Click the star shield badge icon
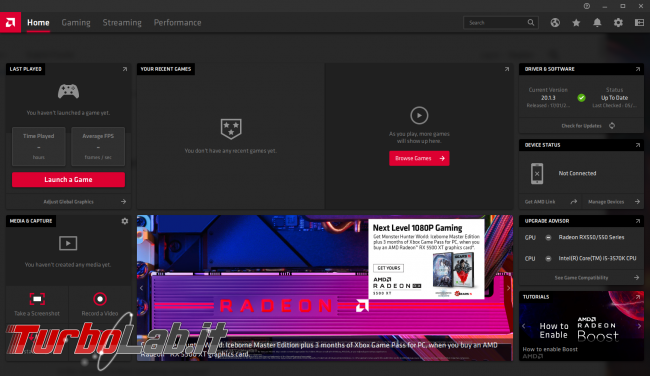Image resolution: width=650 pixels, height=376 pixels. [231, 129]
